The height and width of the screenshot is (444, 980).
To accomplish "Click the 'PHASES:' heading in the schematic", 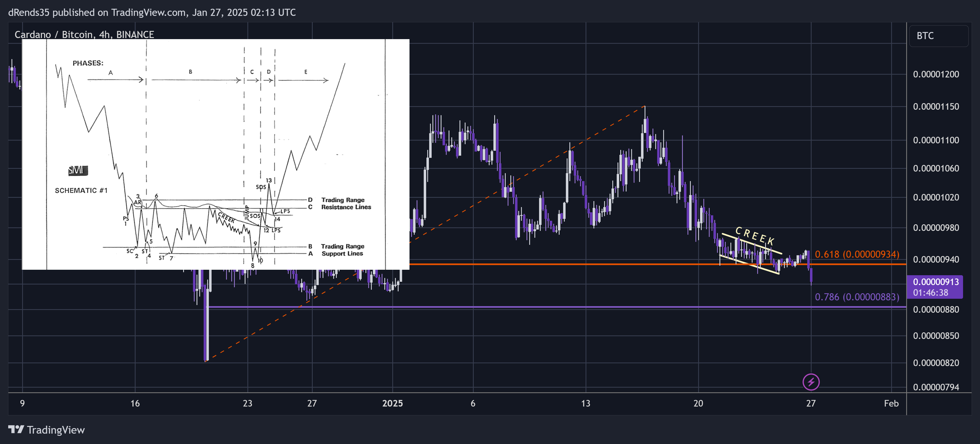I will [x=88, y=63].
